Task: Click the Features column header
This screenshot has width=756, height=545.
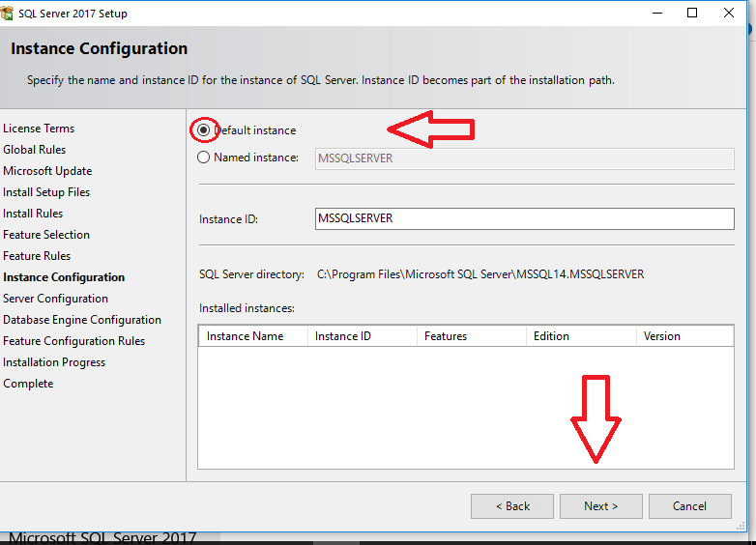Action: coord(471,336)
